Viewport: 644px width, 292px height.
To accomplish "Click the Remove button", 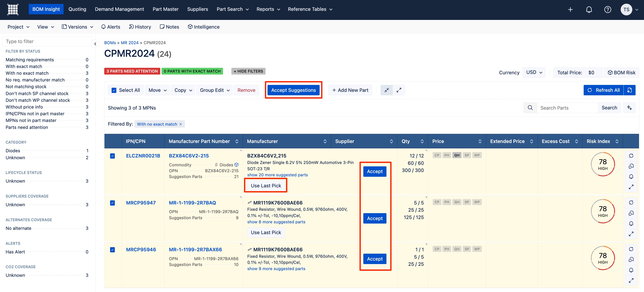I will 246,90.
